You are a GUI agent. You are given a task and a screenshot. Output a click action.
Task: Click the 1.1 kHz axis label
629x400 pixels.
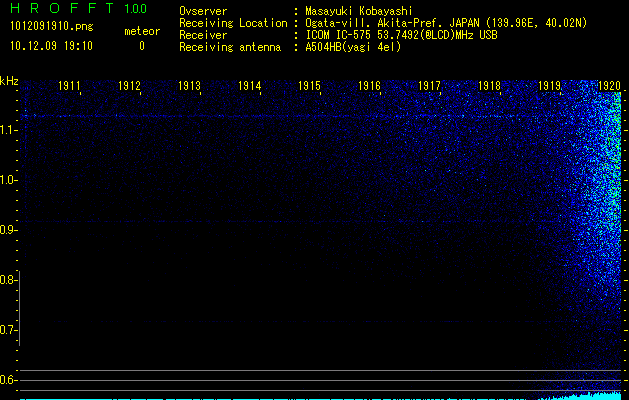point(7,130)
